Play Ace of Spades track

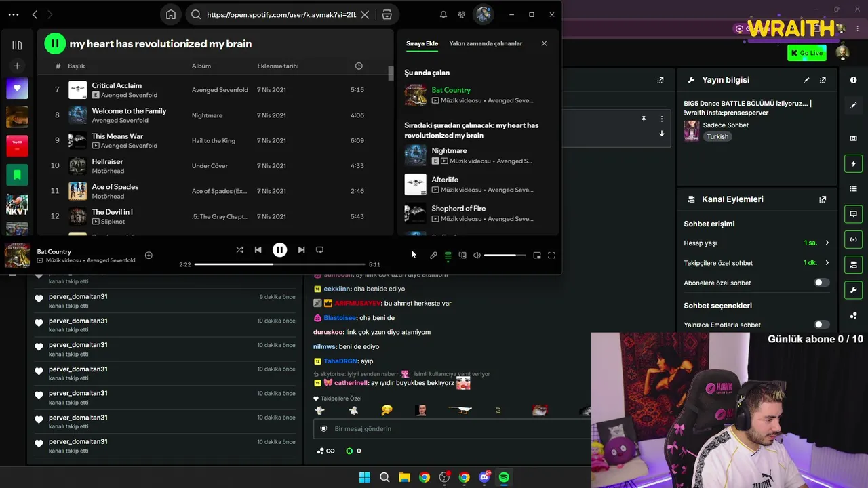215,191
